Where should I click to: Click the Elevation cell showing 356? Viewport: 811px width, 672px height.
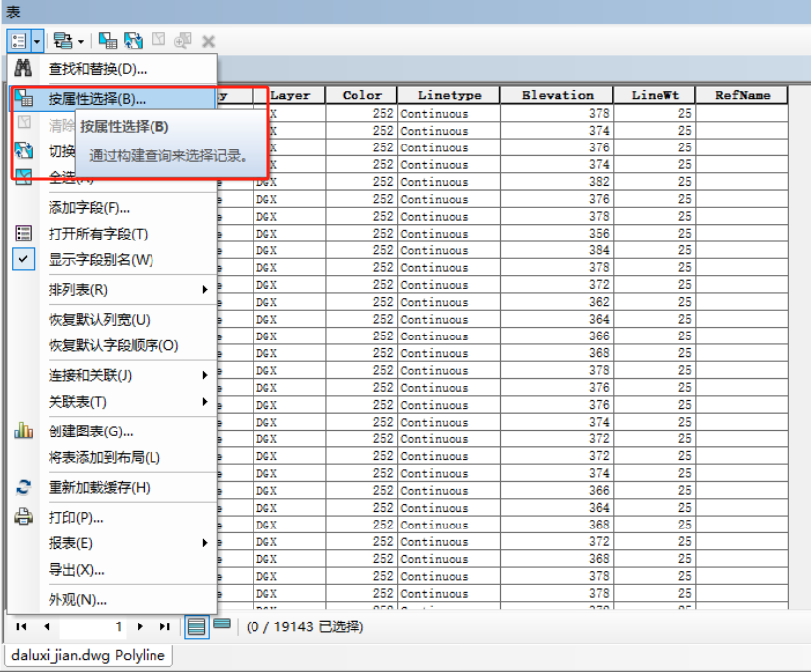tap(557, 234)
